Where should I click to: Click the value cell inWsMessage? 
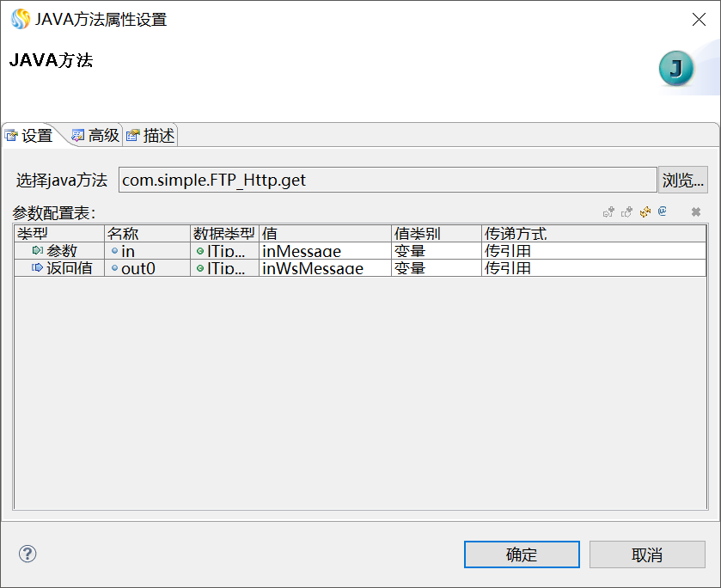coord(326,267)
